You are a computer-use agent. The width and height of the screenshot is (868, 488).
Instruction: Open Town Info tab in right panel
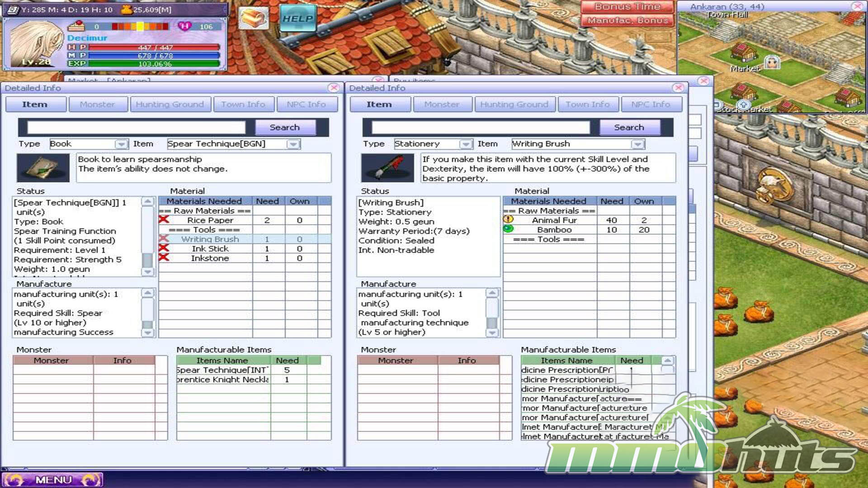coord(587,104)
